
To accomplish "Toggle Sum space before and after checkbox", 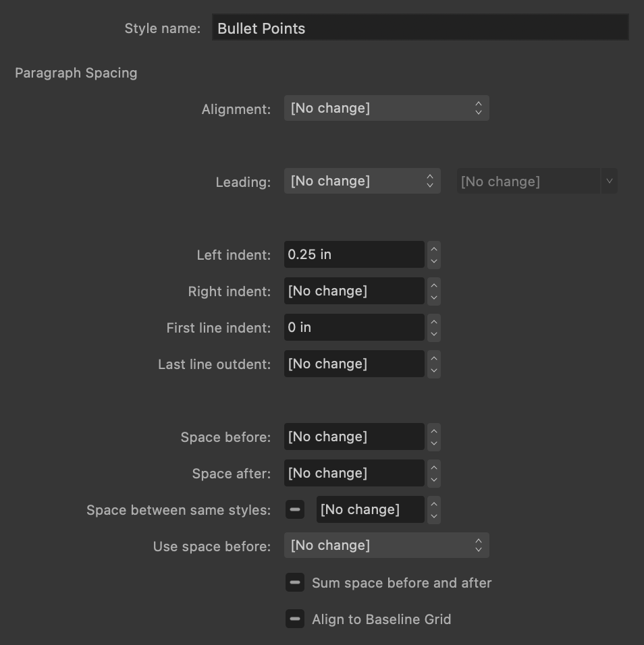I will 295,582.
